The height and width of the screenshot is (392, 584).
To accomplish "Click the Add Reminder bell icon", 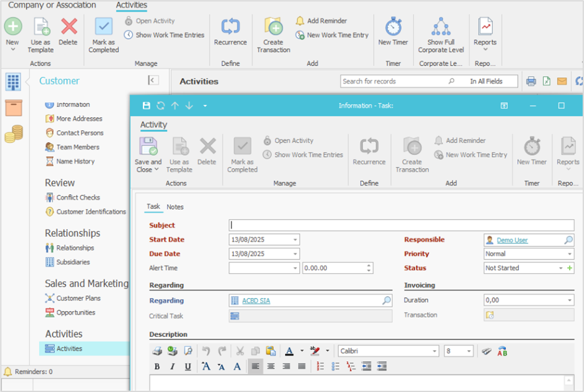I will tap(300, 20).
